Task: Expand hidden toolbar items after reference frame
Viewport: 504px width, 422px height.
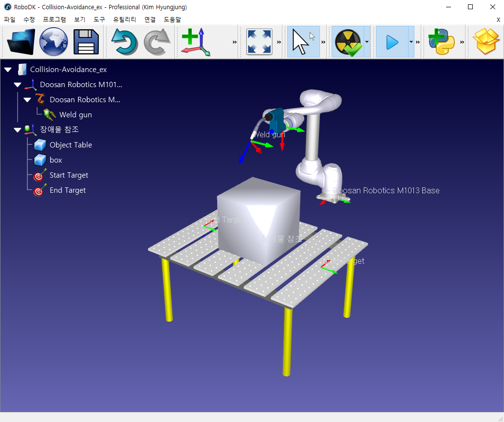Action: point(234,42)
